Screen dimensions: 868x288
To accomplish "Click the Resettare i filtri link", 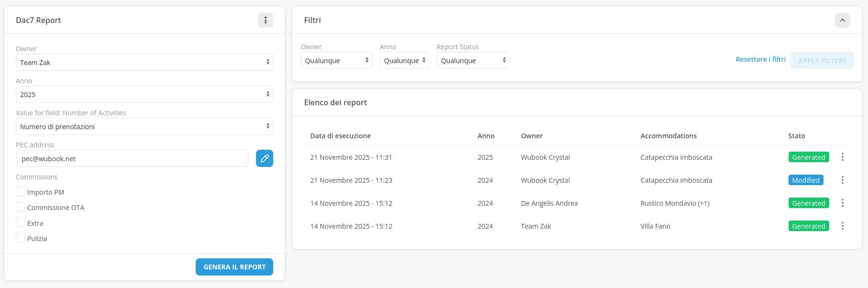I will point(760,59).
